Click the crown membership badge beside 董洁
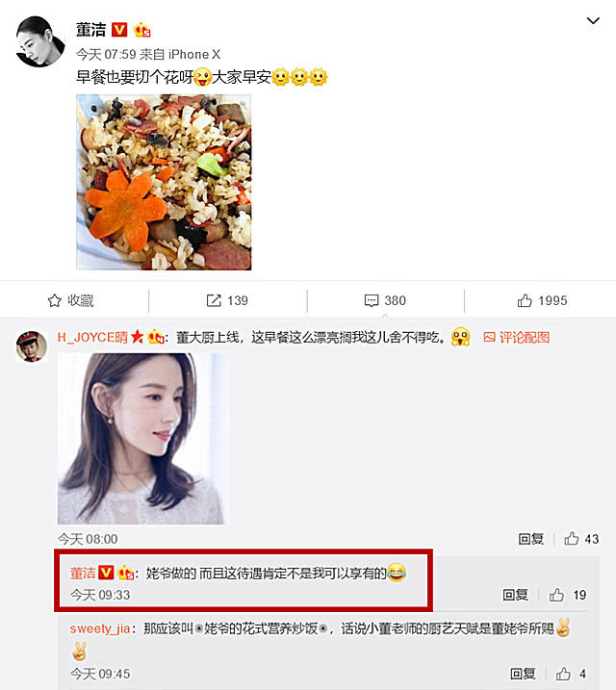 (x=142, y=31)
